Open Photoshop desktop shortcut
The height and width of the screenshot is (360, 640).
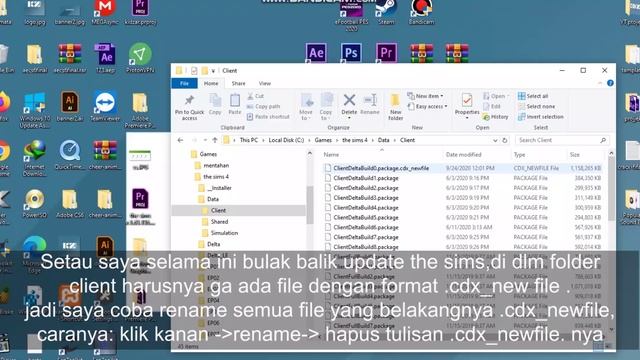coord(351,53)
